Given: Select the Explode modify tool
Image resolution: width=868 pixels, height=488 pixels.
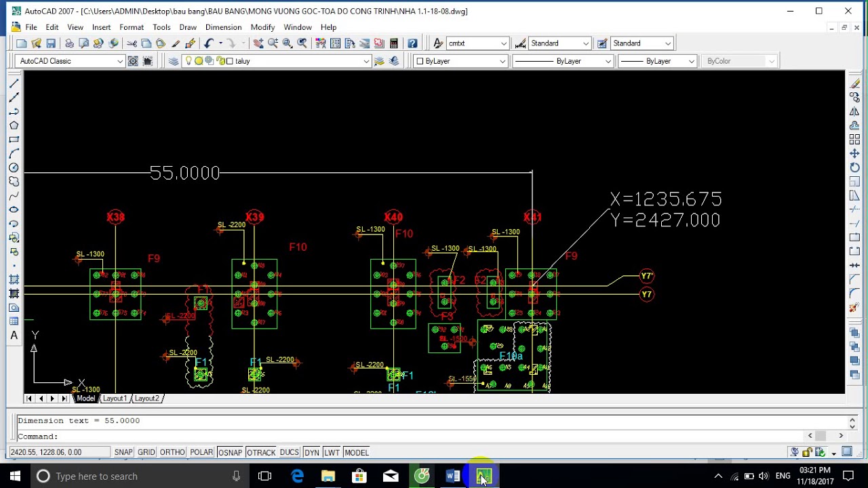Looking at the screenshot, I should coord(854,308).
